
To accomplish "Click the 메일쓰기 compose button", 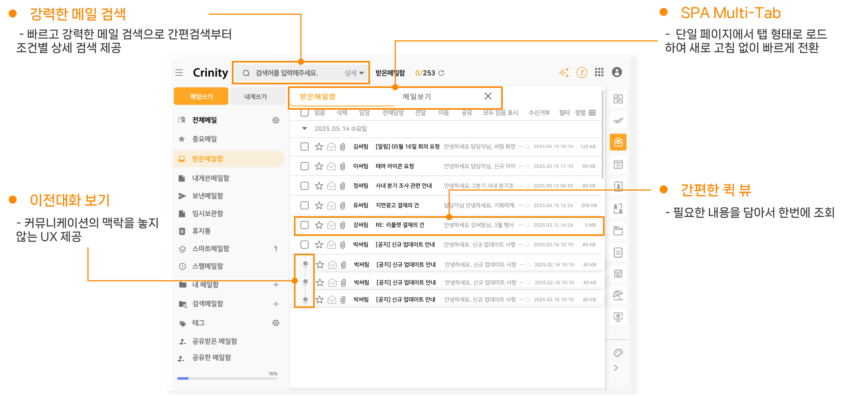I will coord(201,96).
